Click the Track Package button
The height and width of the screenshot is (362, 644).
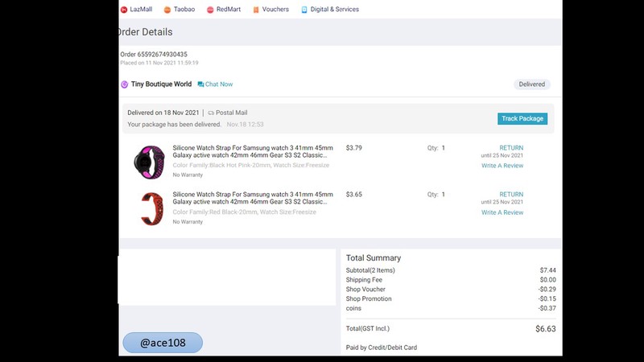point(522,118)
